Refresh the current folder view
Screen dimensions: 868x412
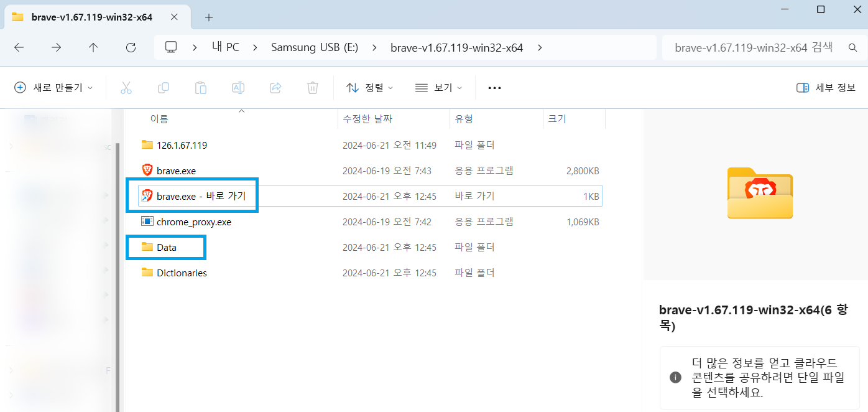pos(131,47)
